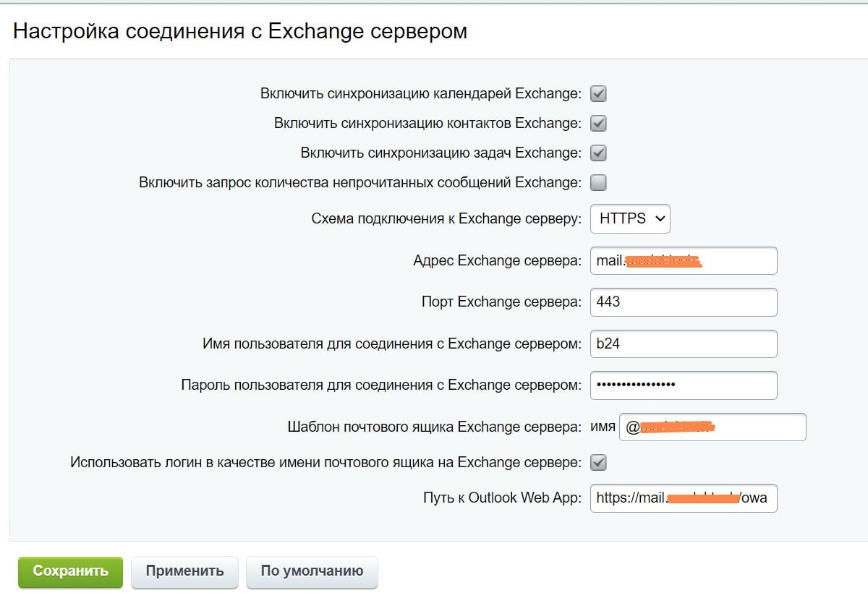Focus the mailbox template field starting with @
Screen dimensions: 868x593
(712, 427)
